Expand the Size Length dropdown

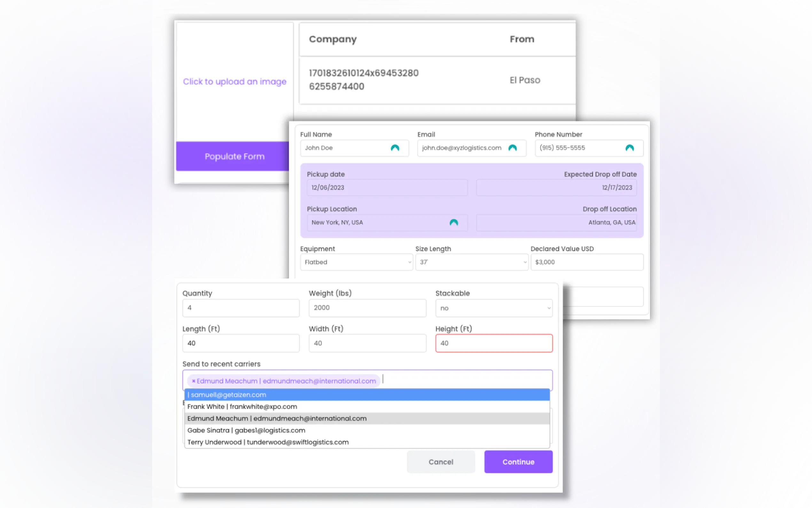[x=471, y=262]
